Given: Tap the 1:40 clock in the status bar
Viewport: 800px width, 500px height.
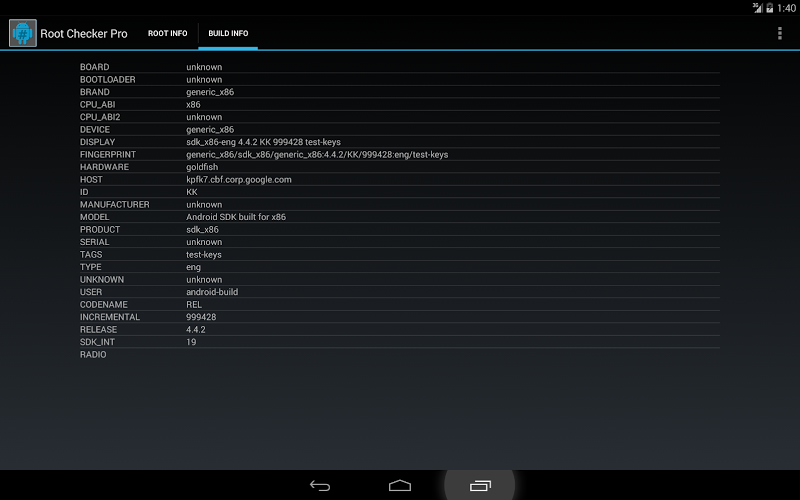Looking at the screenshot, I should click(786, 8).
